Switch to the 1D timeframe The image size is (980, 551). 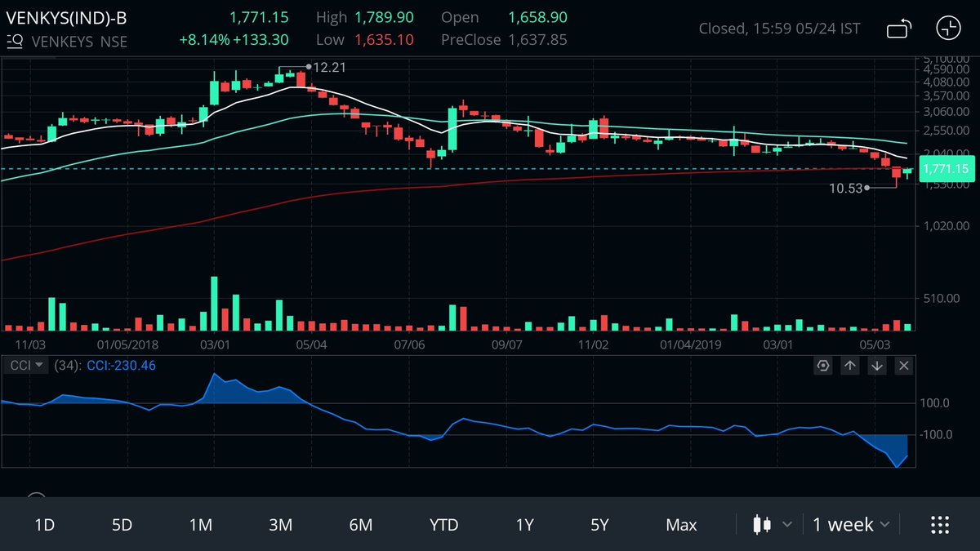[x=44, y=525]
